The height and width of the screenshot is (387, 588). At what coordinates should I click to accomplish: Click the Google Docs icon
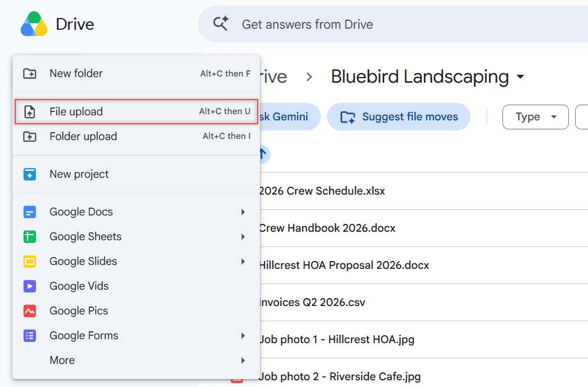click(30, 212)
